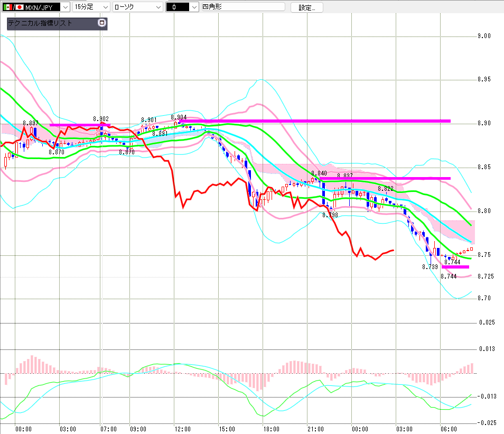This screenshot has width=504, height=434.
Task: Click the 8.902 high price label
Action: [101, 119]
